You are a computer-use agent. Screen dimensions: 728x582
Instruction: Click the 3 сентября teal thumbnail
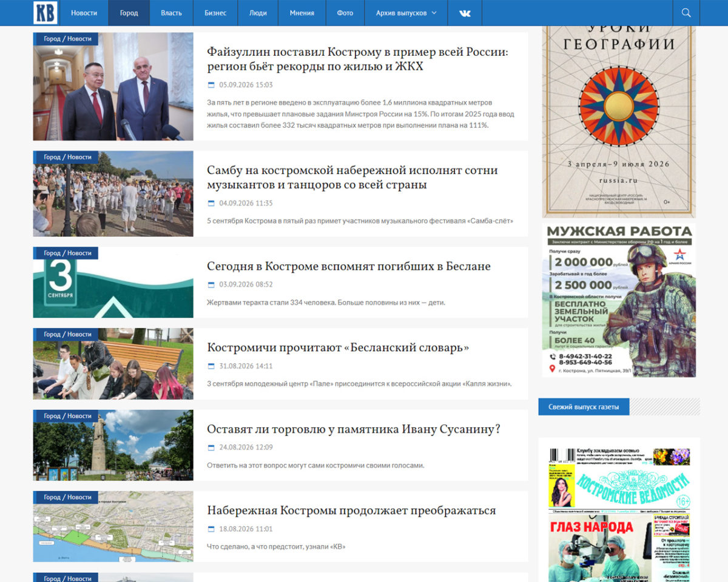pos(113,282)
